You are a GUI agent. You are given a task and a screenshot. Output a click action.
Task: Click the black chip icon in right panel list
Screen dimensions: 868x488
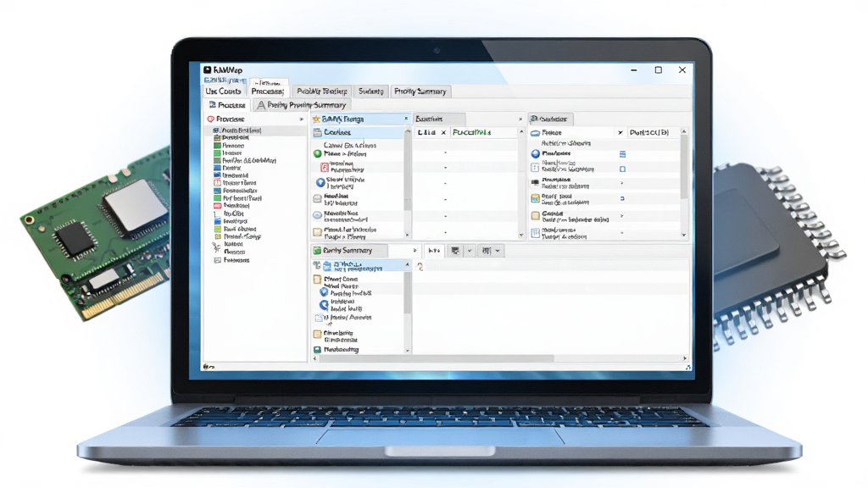tap(535, 182)
